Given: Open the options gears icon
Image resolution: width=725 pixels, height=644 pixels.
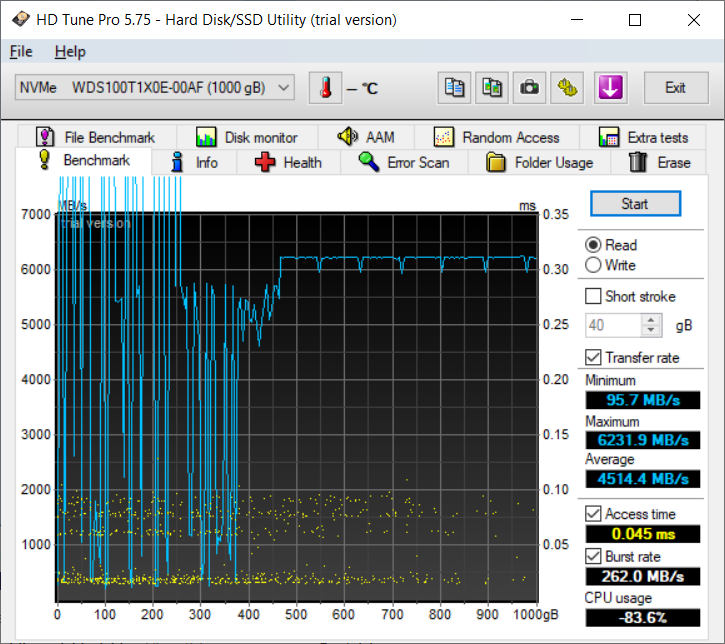Looking at the screenshot, I should [x=567, y=87].
